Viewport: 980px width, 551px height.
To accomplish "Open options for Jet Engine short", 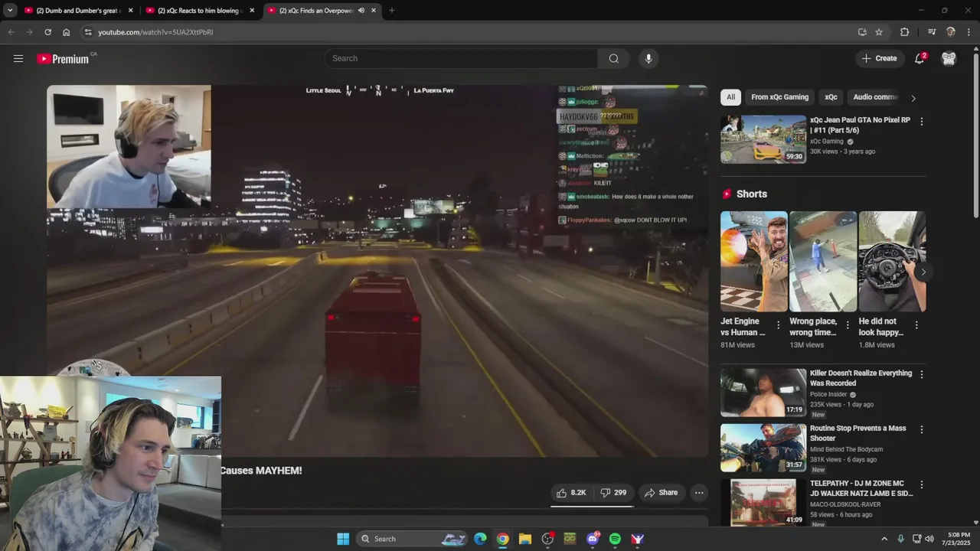I will coord(778,325).
